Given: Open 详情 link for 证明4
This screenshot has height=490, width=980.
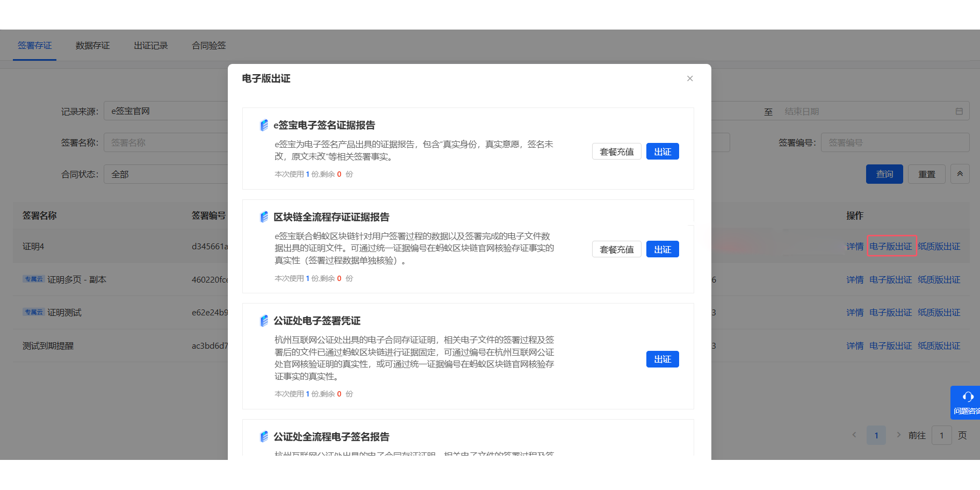Looking at the screenshot, I should [x=854, y=246].
